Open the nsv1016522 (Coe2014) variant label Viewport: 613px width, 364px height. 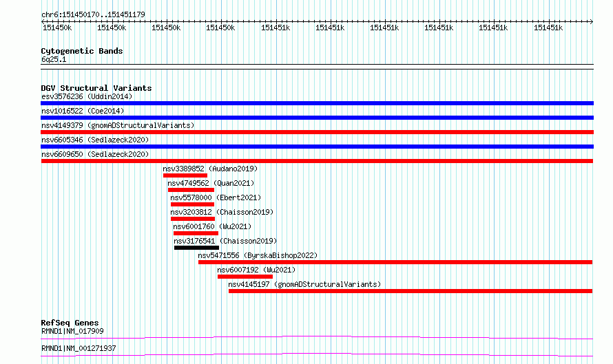[x=83, y=111]
